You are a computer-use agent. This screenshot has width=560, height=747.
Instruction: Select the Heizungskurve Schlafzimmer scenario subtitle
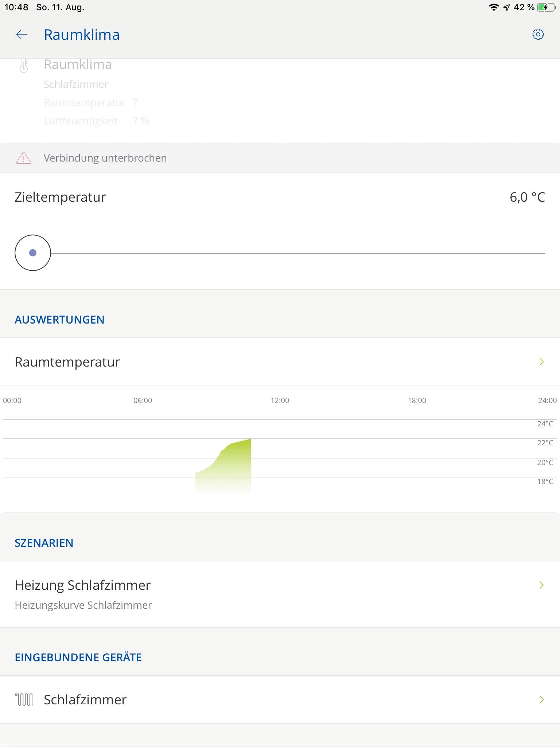(83, 605)
